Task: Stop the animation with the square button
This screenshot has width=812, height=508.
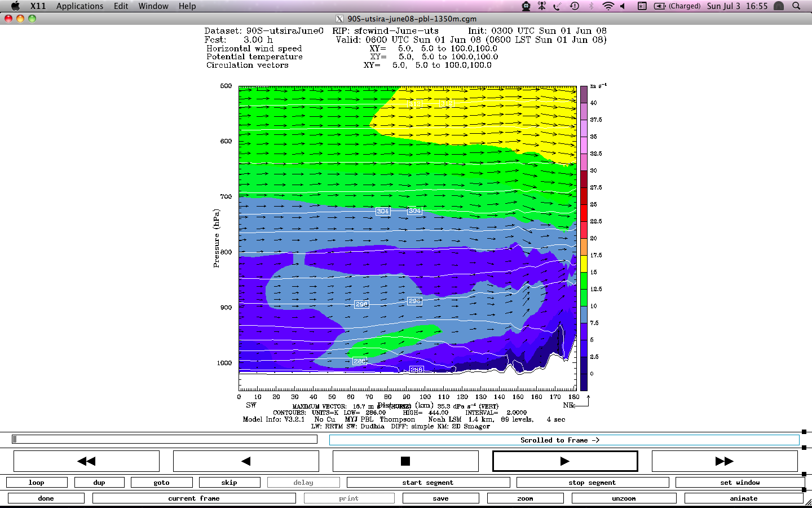Action: pos(405,461)
